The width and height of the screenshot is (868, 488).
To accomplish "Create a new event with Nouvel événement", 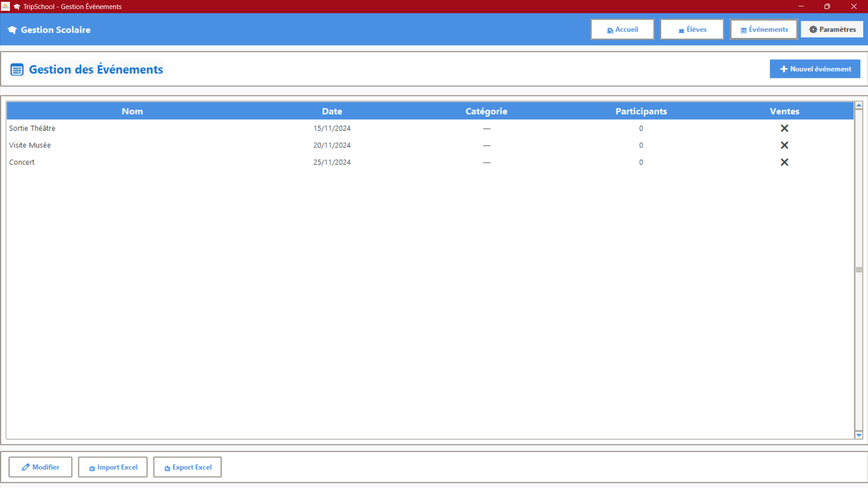I will (x=815, y=69).
